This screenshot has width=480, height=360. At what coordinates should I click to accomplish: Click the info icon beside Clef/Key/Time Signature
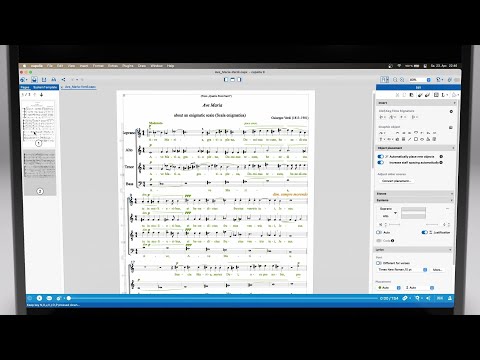coord(451,111)
